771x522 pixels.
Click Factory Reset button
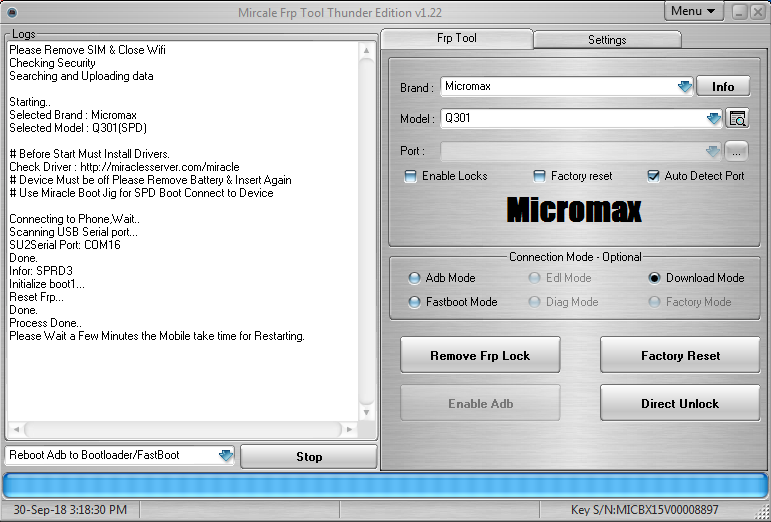pyautogui.click(x=680, y=355)
